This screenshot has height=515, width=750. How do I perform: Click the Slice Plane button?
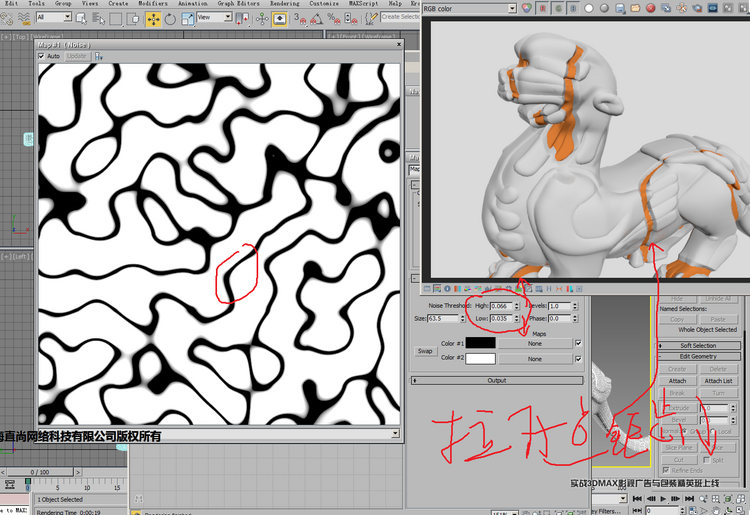pyautogui.click(x=679, y=448)
